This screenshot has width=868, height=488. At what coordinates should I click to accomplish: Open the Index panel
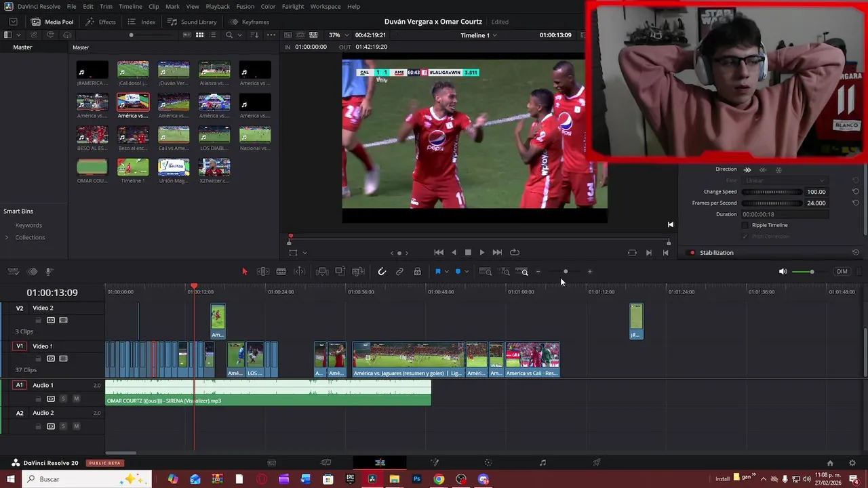pyautogui.click(x=141, y=22)
